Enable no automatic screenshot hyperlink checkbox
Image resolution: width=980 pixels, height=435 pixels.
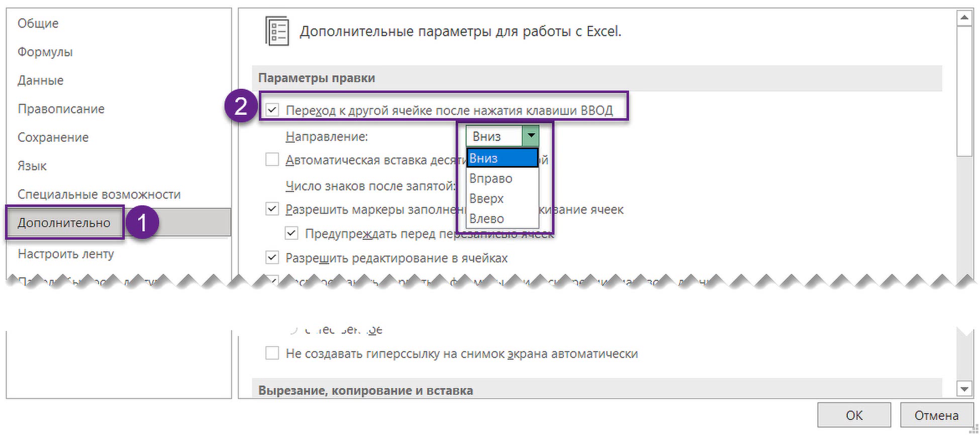272,354
